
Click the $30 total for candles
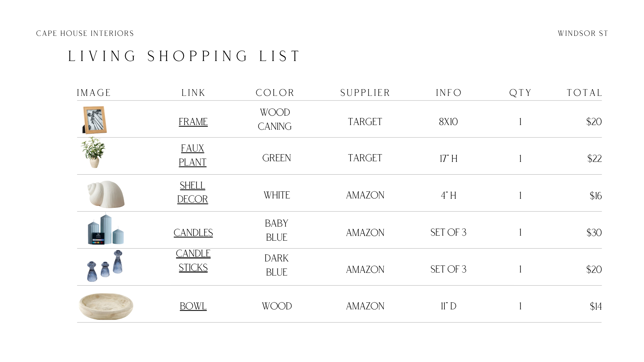coord(594,233)
